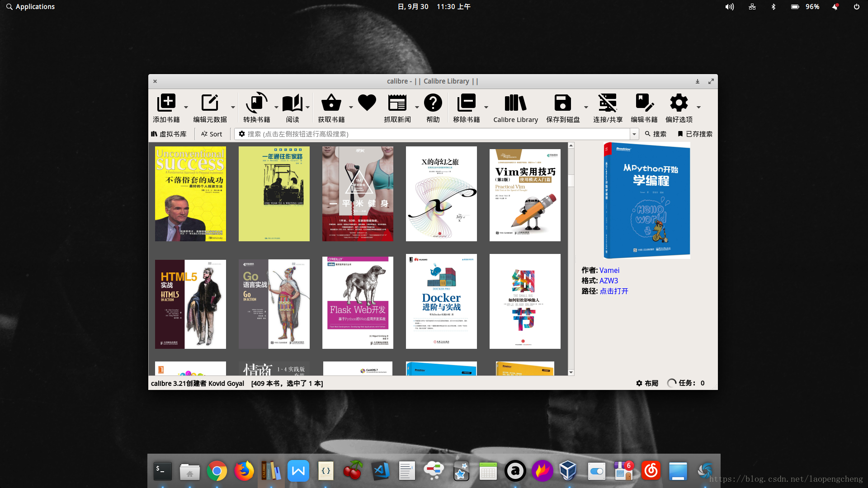Screen dimensions: 868x488
Task: Expand the 抓取新闻 dropdown arrow
Action: [x=417, y=108]
